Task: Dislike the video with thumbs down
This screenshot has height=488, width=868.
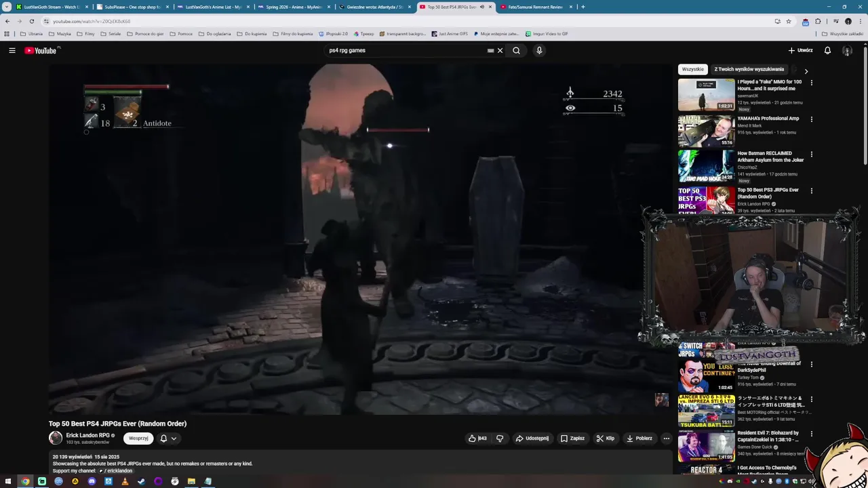Action: [500, 439]
